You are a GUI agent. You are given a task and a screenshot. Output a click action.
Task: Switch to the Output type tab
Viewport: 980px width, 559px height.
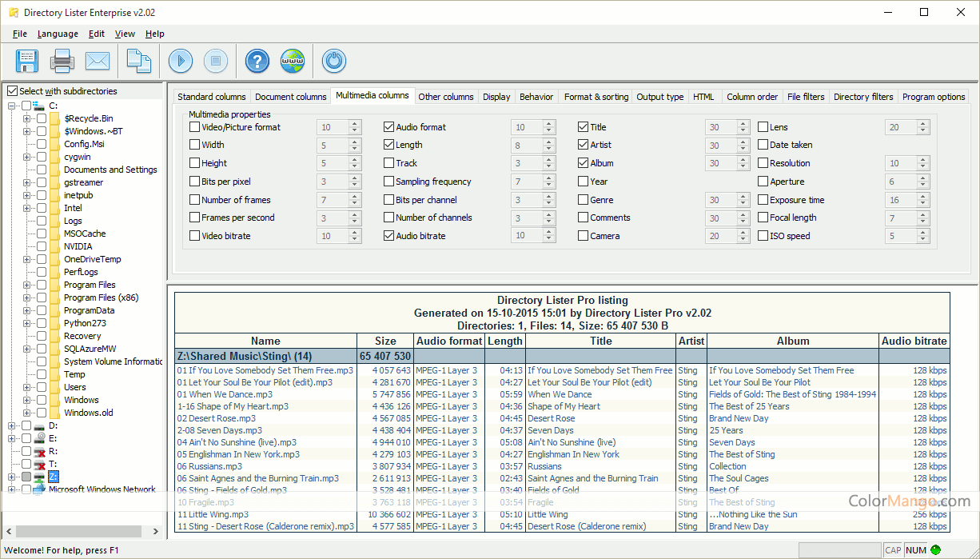coord(660,97)
